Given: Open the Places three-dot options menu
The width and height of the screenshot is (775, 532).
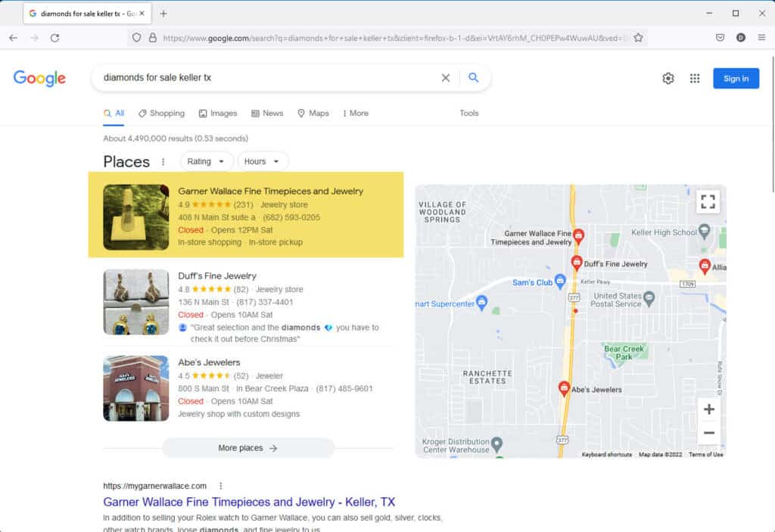Looking at the screenshot, I should click(163, 162).
